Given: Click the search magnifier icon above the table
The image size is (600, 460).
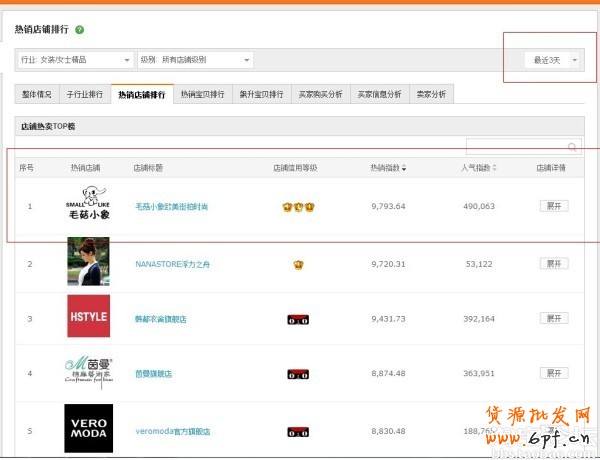Looking at the screenshot, I should pos(573,148).
